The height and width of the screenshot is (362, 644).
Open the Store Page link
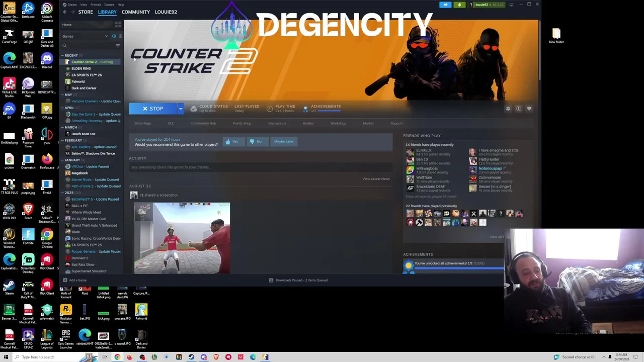coord(142,124)
